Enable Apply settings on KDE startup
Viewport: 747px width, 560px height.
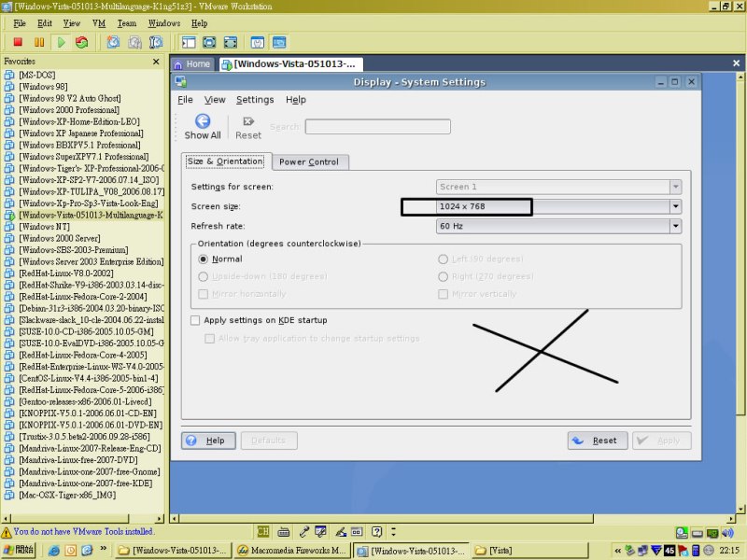195,320
